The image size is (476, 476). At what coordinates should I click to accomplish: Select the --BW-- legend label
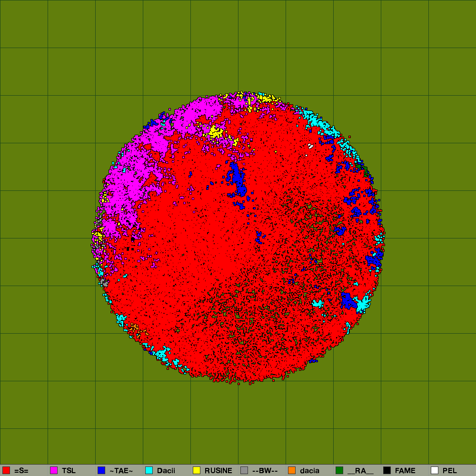coord(265,471)
